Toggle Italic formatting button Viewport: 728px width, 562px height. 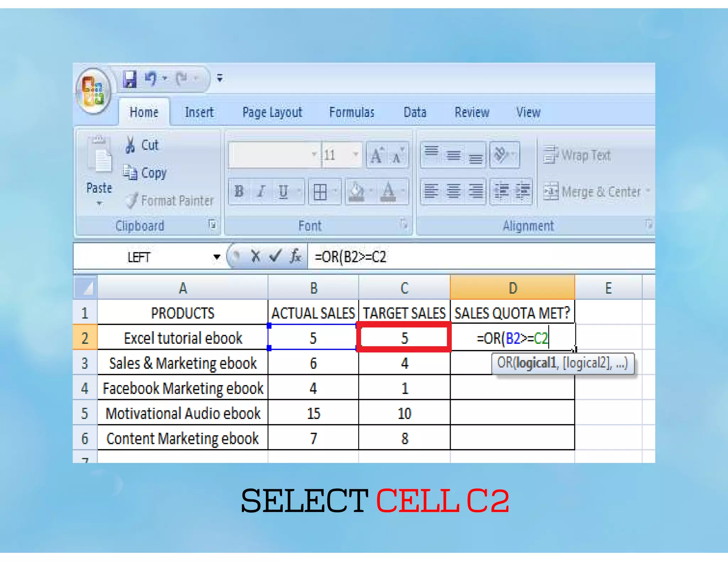261,191
